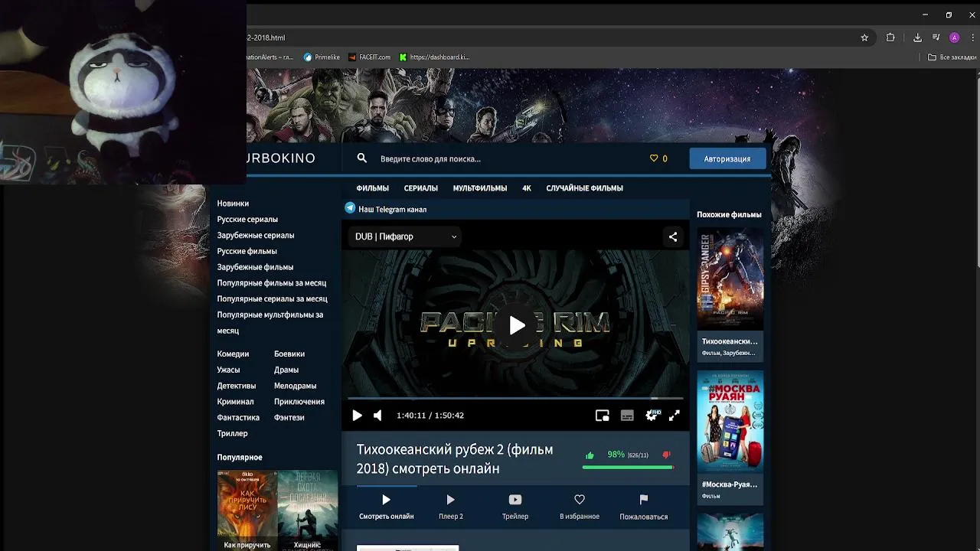The image size is (980, 551).
Task: Select Мелодрамы genre
Action: (295, 386)
